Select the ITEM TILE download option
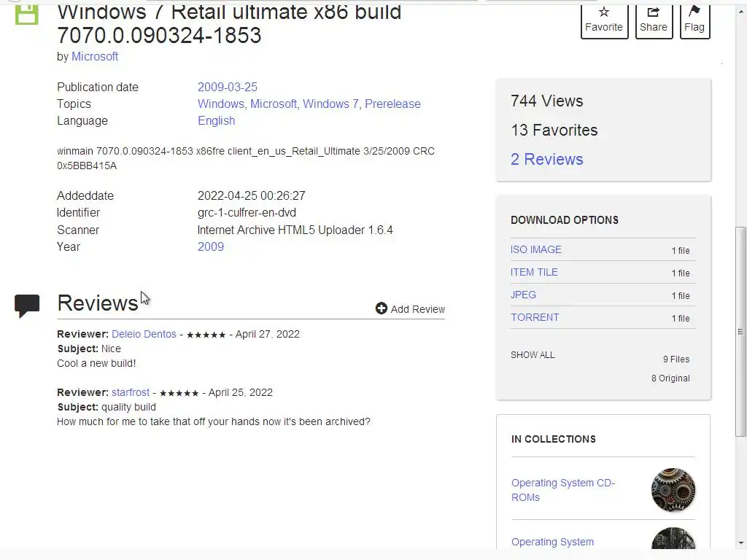This screenshot has height=560, width=747. pos(534,272)
